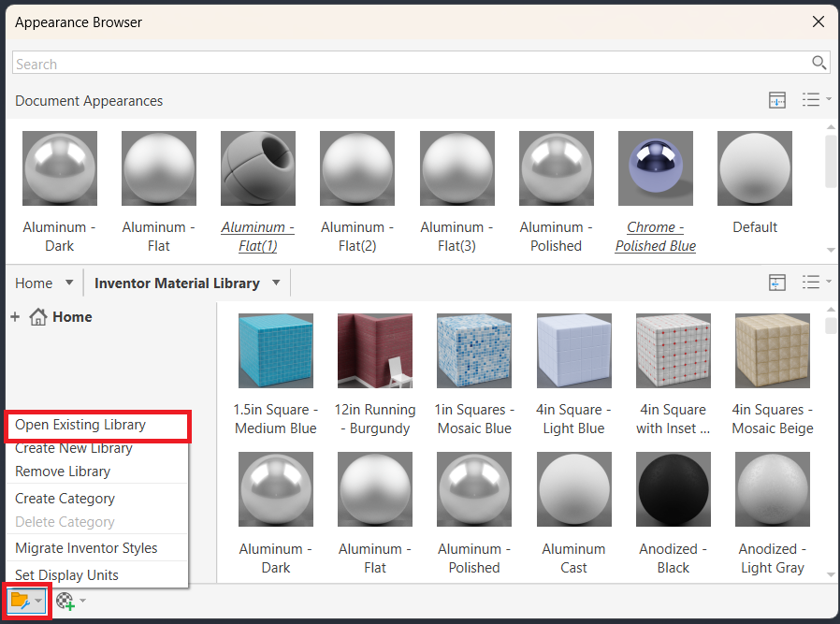Open the Inventor Material Library dropdown arrow

coord(276,283)
